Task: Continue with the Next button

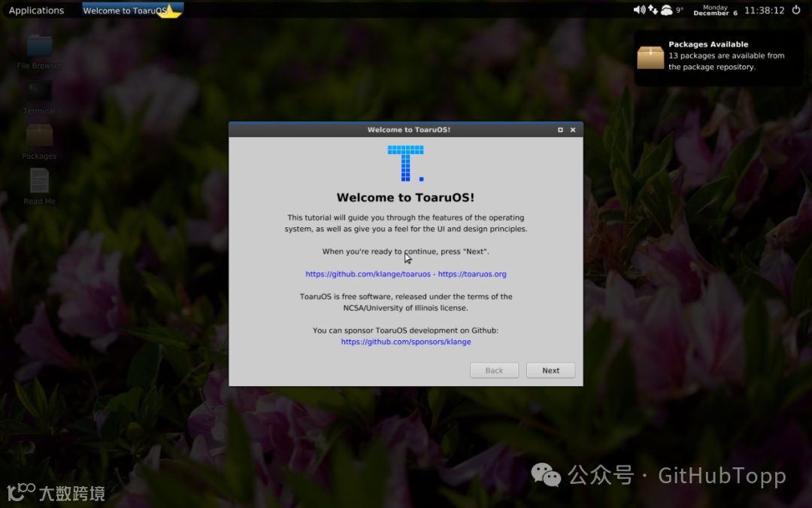Action: coord(550,370)
